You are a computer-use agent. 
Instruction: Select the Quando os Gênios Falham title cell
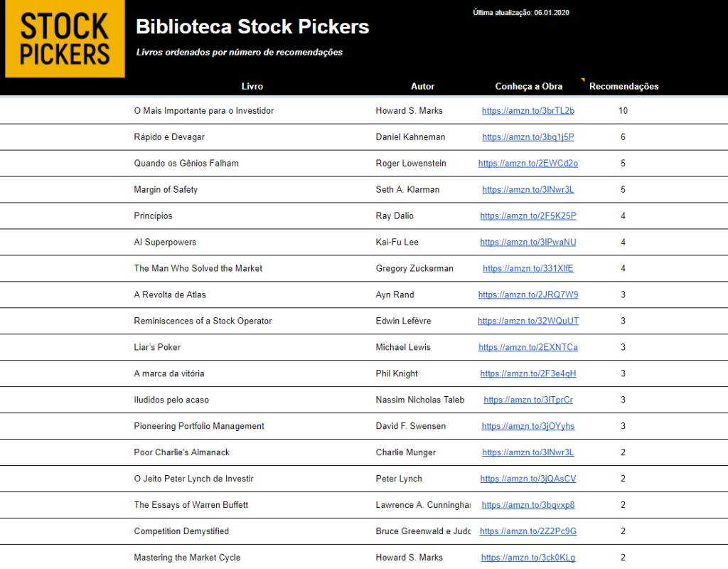click(x=186, y=164)
